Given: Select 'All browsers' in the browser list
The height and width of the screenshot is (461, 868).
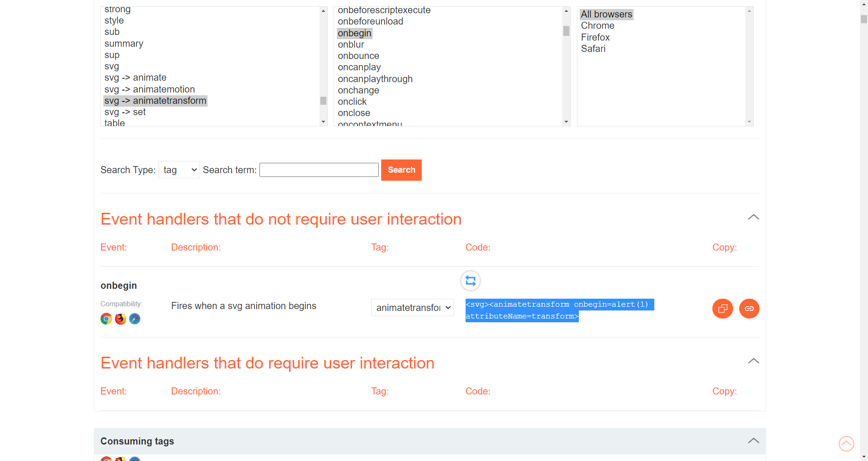Looking at the screenshot, I should [606, 14].
